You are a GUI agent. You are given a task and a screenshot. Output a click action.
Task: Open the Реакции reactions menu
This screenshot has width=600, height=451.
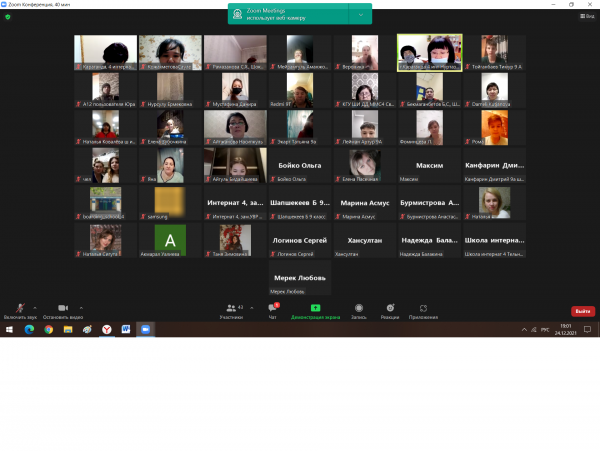390,309
